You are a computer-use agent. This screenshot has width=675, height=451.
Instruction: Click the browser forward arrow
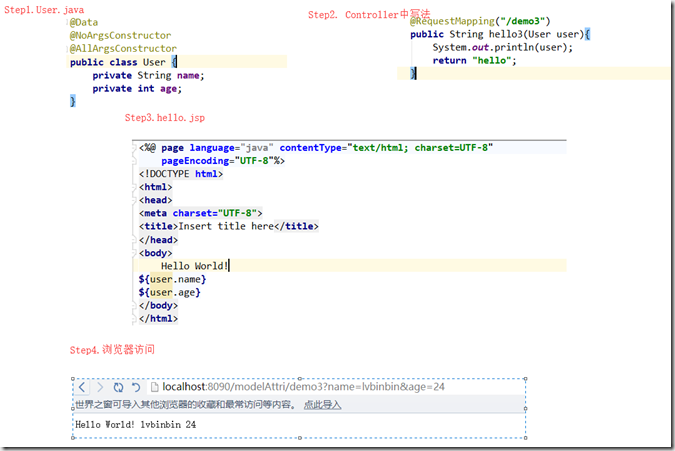[100, 387]
